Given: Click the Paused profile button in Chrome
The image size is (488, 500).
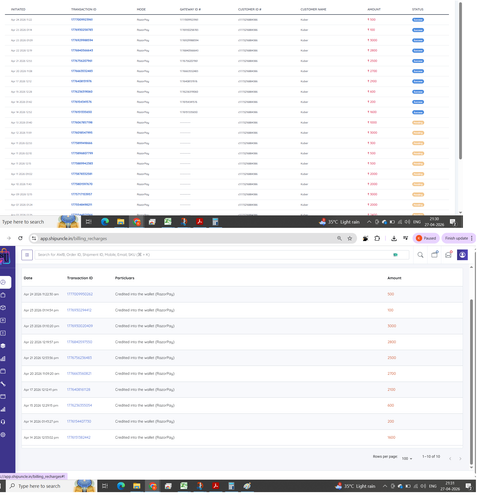Looking at the screenshot, I should pos(426,238).
